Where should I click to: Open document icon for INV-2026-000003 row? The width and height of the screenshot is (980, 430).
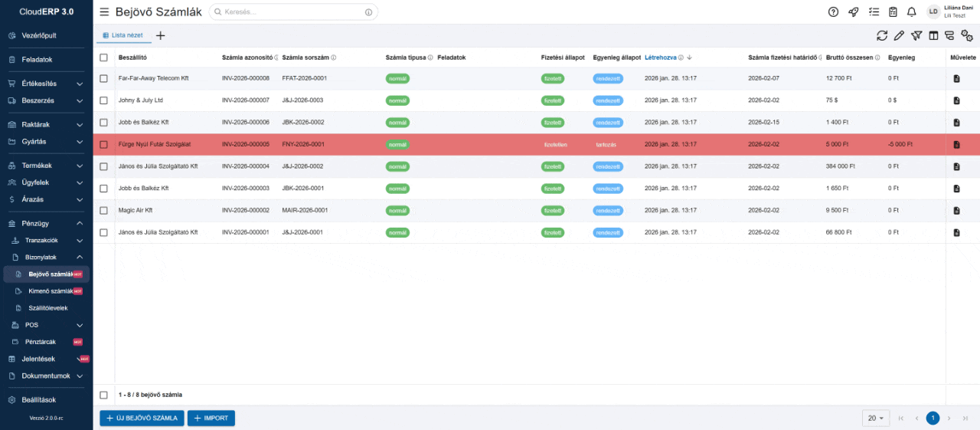pos(956,188)
